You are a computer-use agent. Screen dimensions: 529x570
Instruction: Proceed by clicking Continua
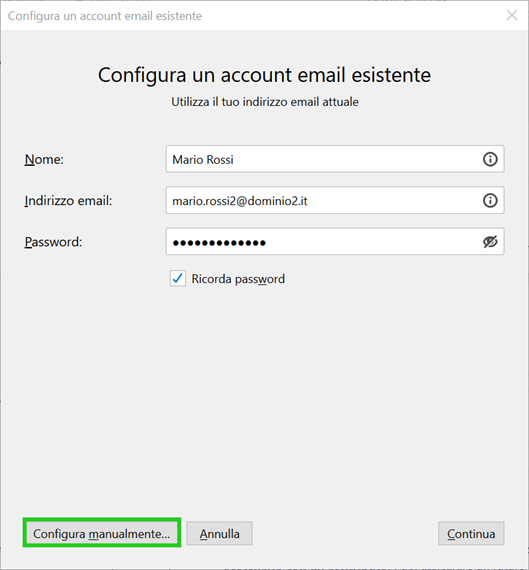point(471,534)
